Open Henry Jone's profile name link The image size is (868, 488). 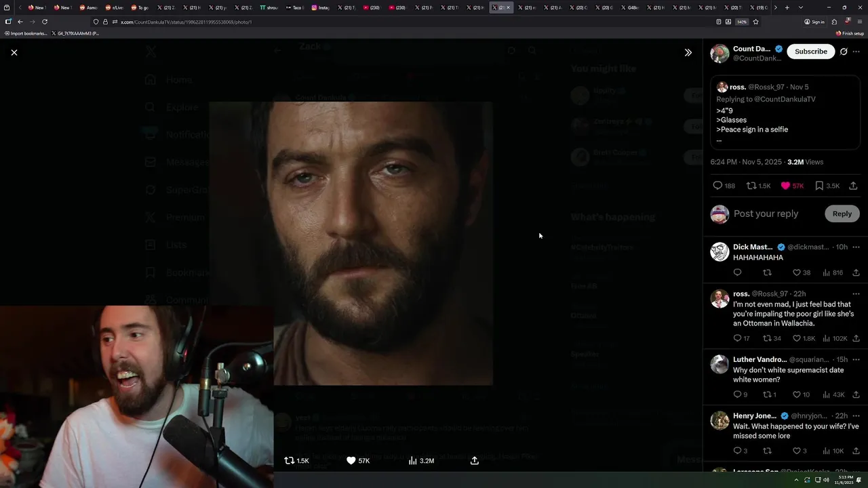pyautogui.click(x=755, y=415)
